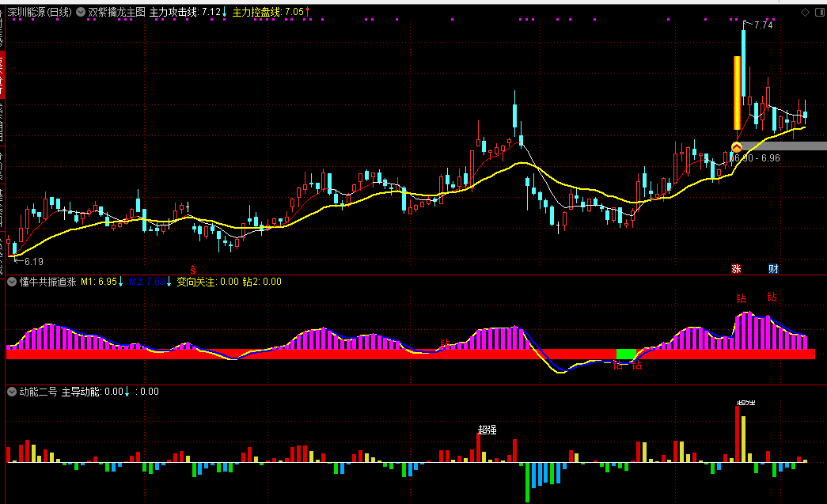Click the red S signal marker
Image resolution: width=827 pixels, height=504 pixels.
pyautogui.click(x=193, y=269)
